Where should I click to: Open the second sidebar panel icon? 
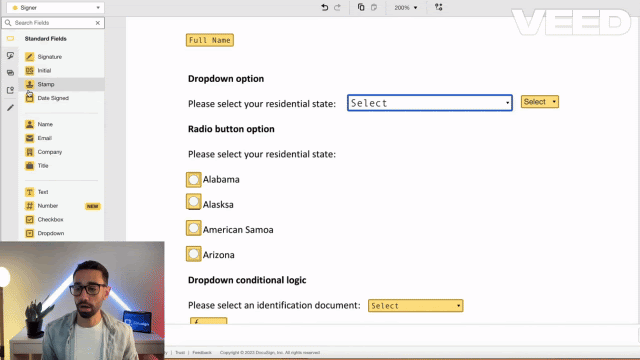click(10, 56)
